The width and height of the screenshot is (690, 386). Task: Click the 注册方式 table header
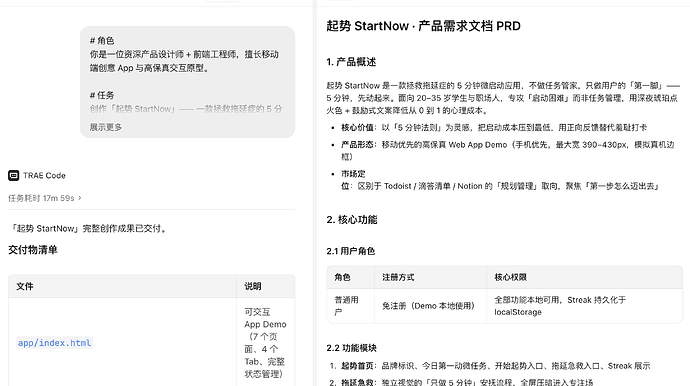(398, 277)
